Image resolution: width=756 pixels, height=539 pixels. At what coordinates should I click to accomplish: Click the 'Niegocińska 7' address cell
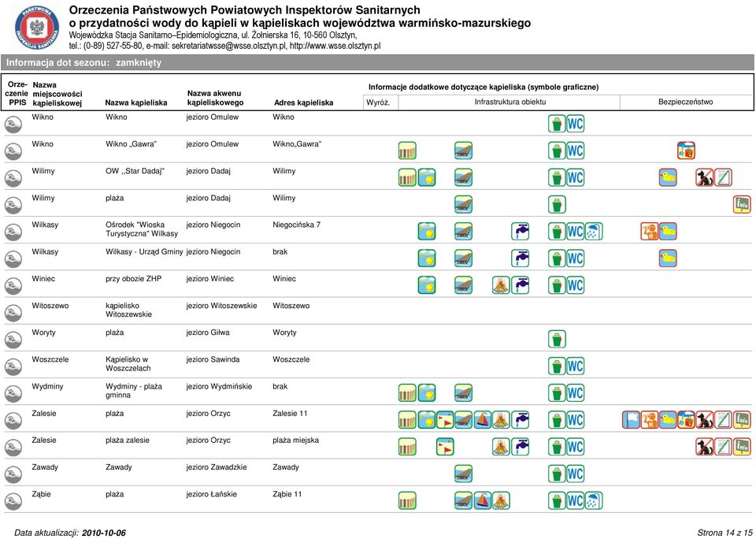(297, 225)
